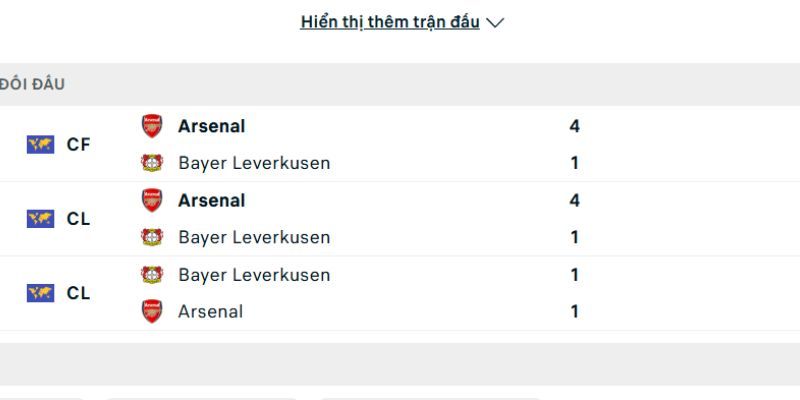
Task: Click the Arsenal crest in the 4-1 CL match
Action: coord(151,200)
